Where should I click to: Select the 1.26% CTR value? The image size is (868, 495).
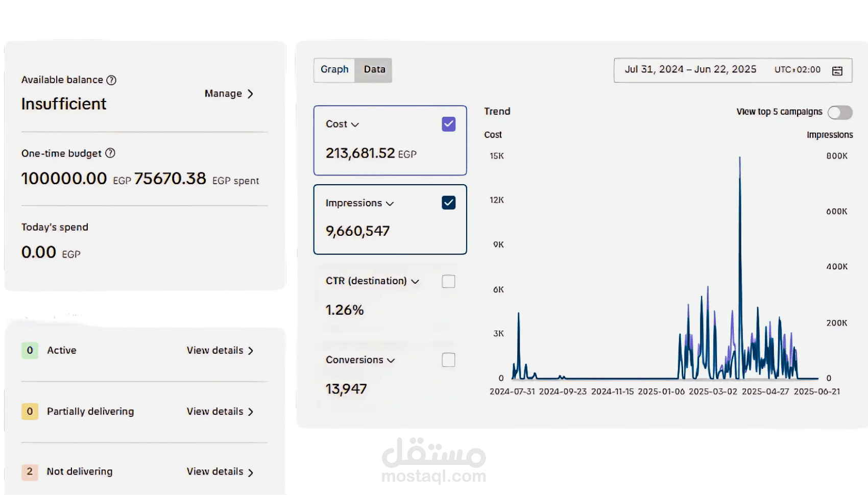coord(345,310)
